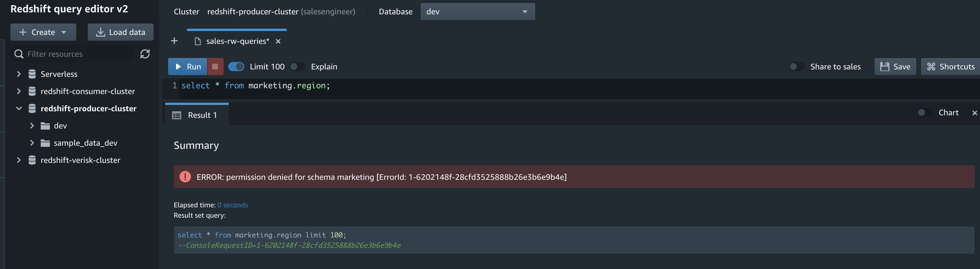
Task: Toggle the Explain switch
Action: (297, 67)
